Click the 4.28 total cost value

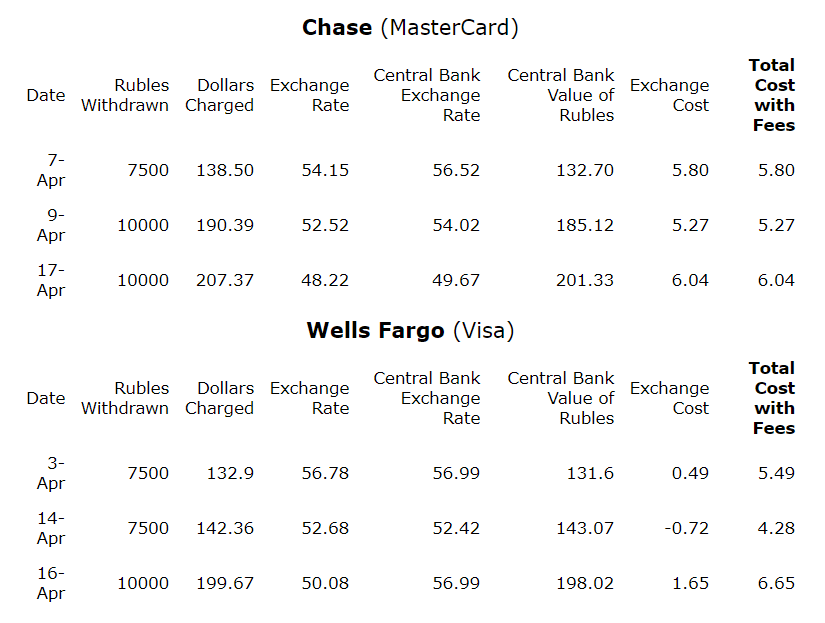(x=776, y=528)
